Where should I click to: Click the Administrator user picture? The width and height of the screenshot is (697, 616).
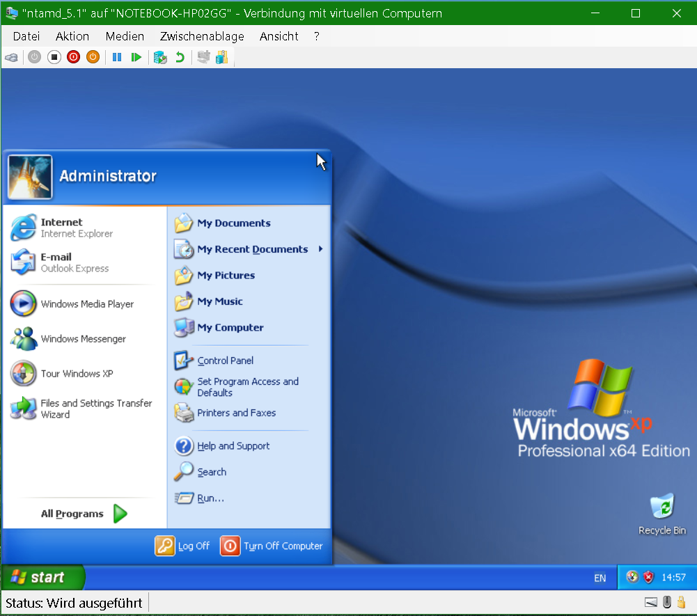click(x=30, y=177)
